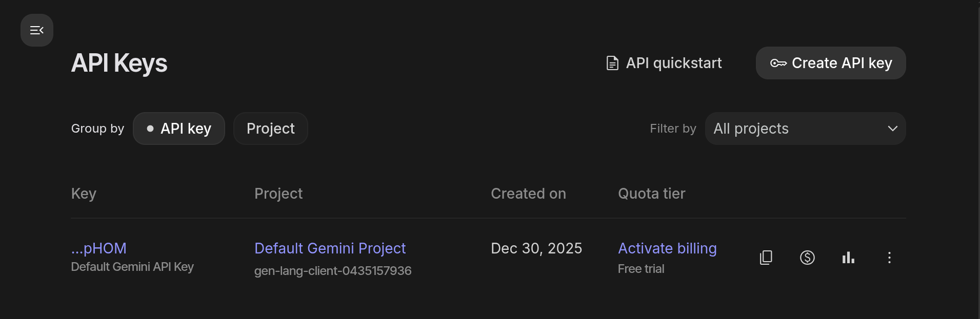This screenshot has height=319, width=980.
Task: Open the Activate billing link
Action: tap(667, 248)
